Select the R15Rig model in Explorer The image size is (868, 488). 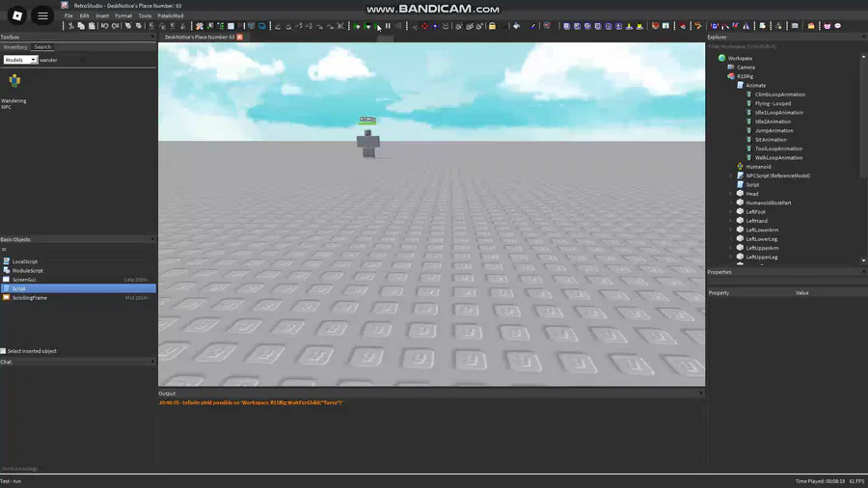click(x=745, y=76)
